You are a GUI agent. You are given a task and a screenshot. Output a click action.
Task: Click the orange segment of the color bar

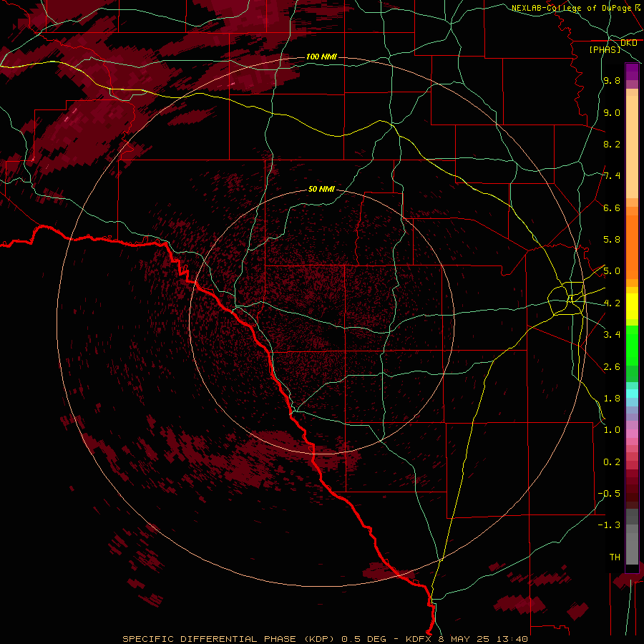(x=632, y=248)
